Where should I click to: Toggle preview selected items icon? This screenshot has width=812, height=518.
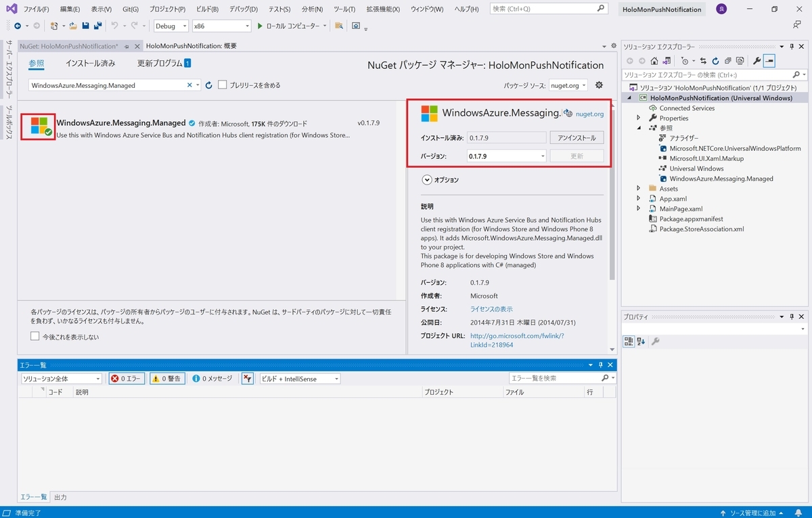[769, 61]
